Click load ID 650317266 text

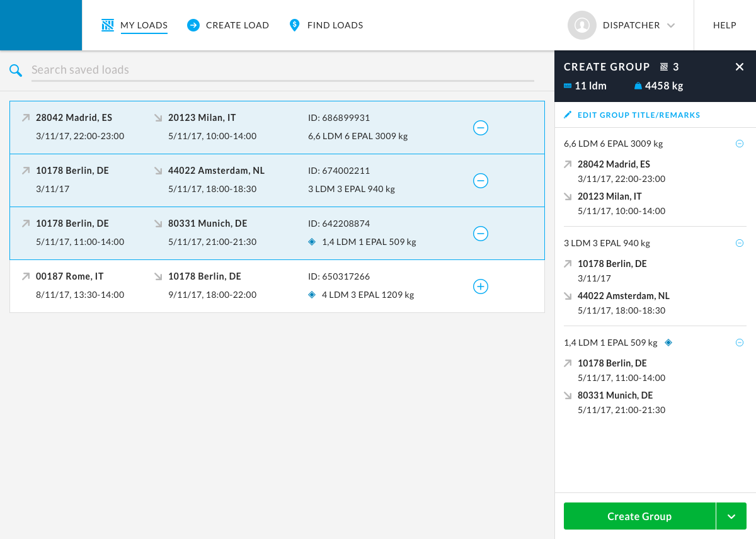[339, 276]
